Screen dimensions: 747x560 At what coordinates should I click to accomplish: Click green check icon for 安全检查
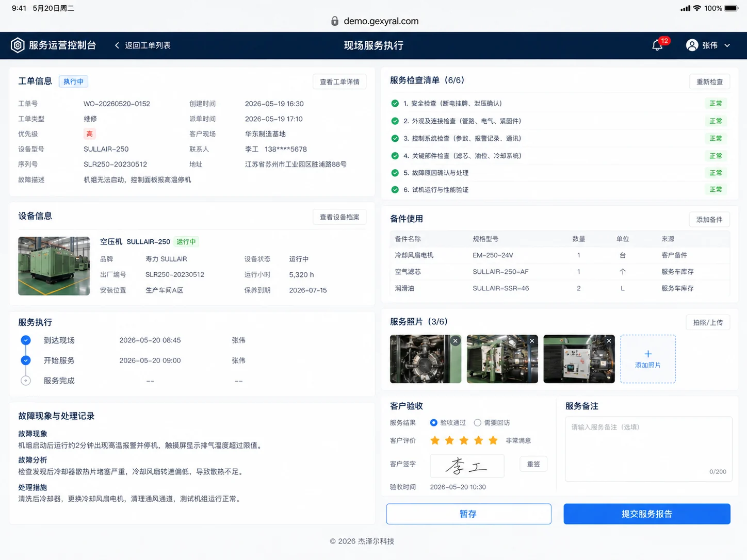(395, 104)
